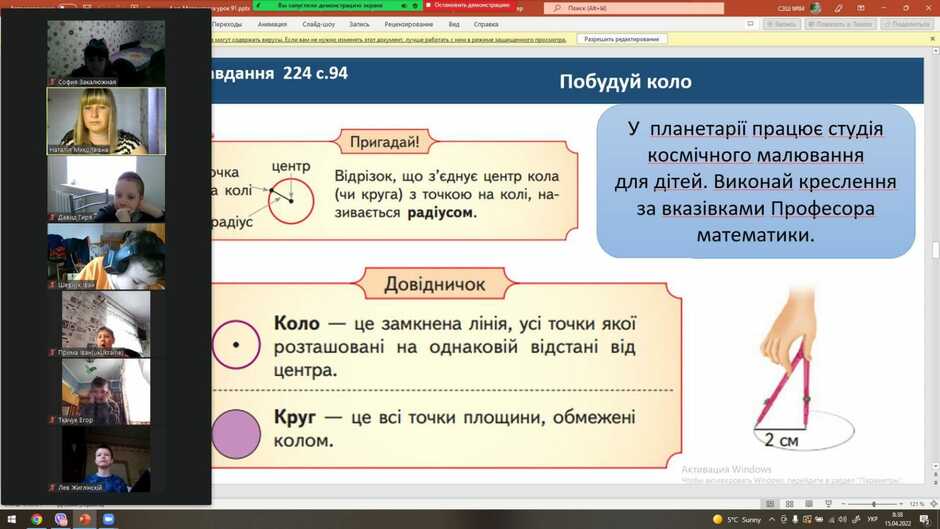Switch to reading view icon
This screenshot has height=529, width=940.
(809, 504)
